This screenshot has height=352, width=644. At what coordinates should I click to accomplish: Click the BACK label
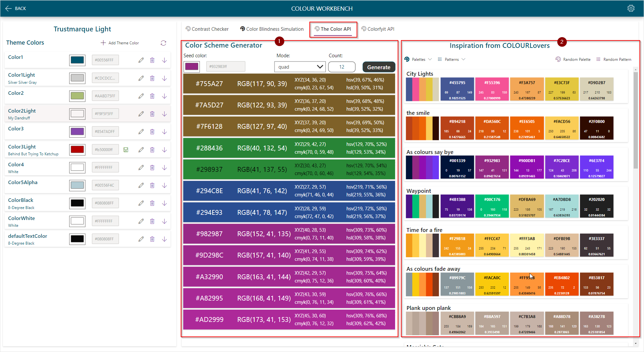point(20,8)
